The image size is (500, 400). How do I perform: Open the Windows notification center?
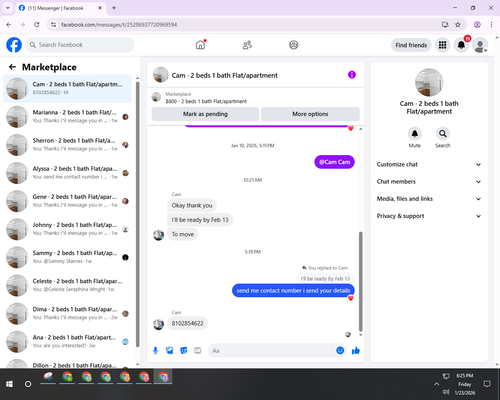[487, 384]
